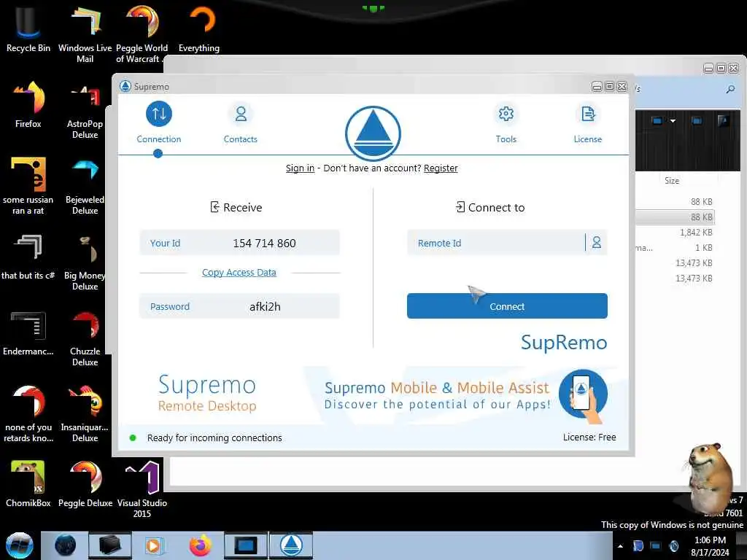The image size is (747, 560).
Task: Focus the Remote Id input field
Action: [x=495, y=243]
